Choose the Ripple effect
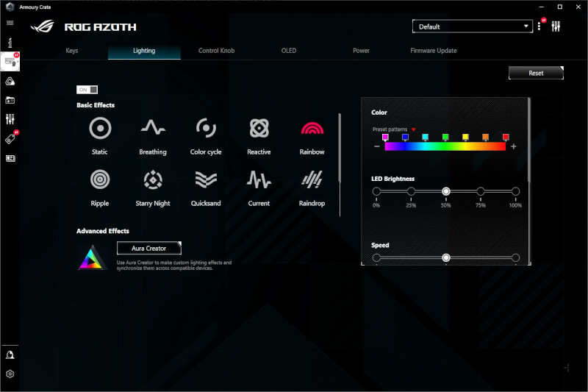 pyautogui.click(x=100, y=179)
